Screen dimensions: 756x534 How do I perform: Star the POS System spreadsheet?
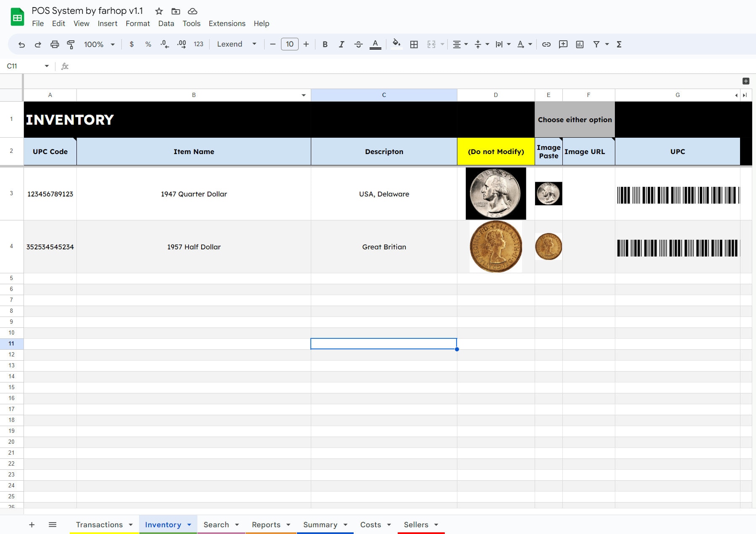point(158,11)
